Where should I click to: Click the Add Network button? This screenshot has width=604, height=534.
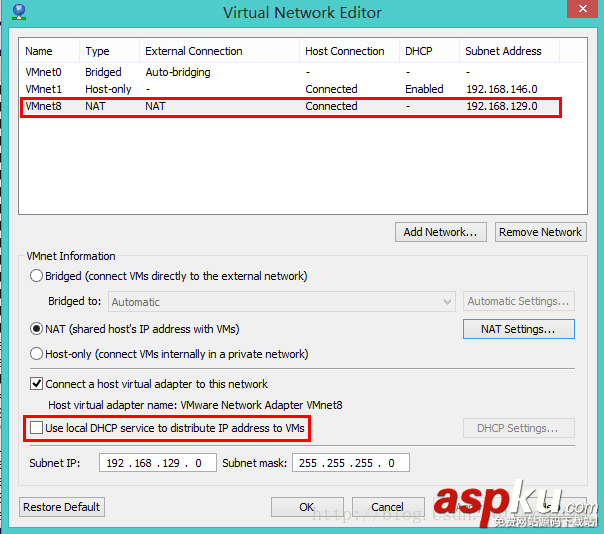point(440,232)
